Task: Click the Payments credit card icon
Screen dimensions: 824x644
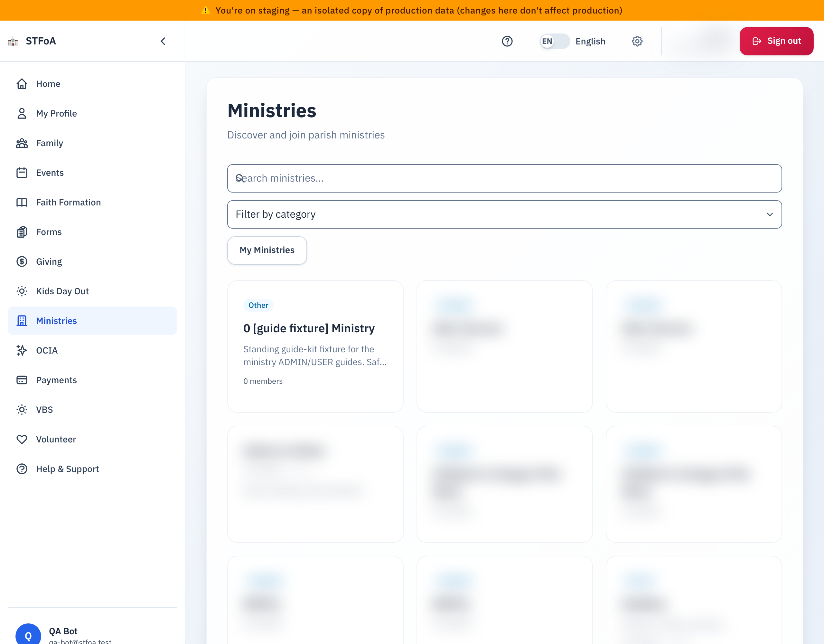Action: 22,380
